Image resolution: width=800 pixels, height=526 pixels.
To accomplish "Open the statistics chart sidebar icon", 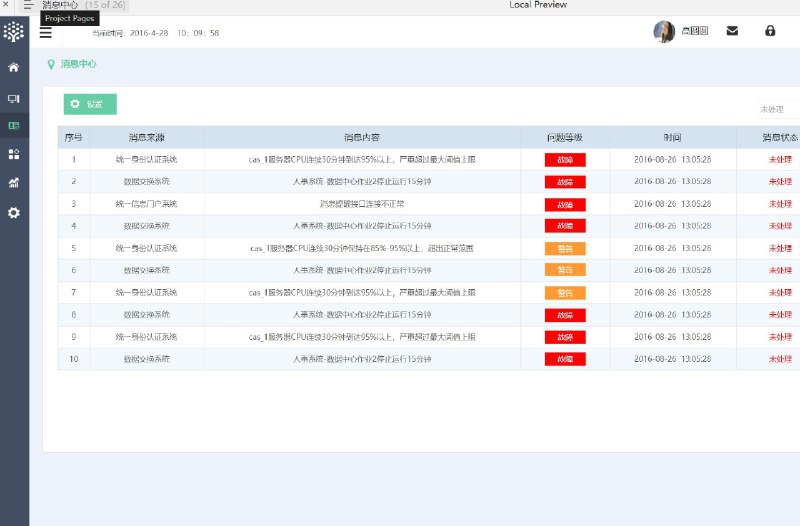I will tap(14, 183).
